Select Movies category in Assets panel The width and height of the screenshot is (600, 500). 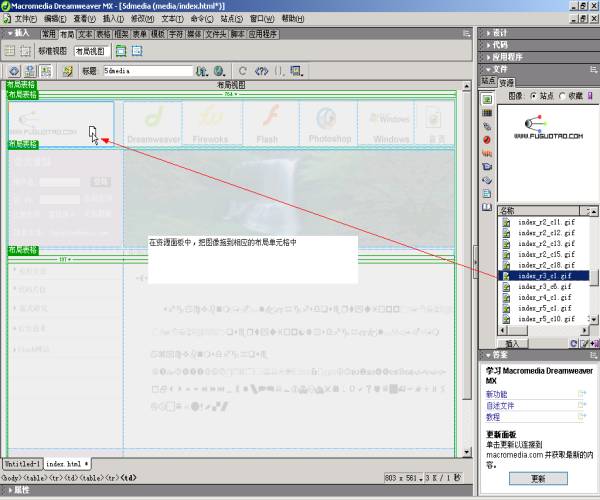(487, 167)
